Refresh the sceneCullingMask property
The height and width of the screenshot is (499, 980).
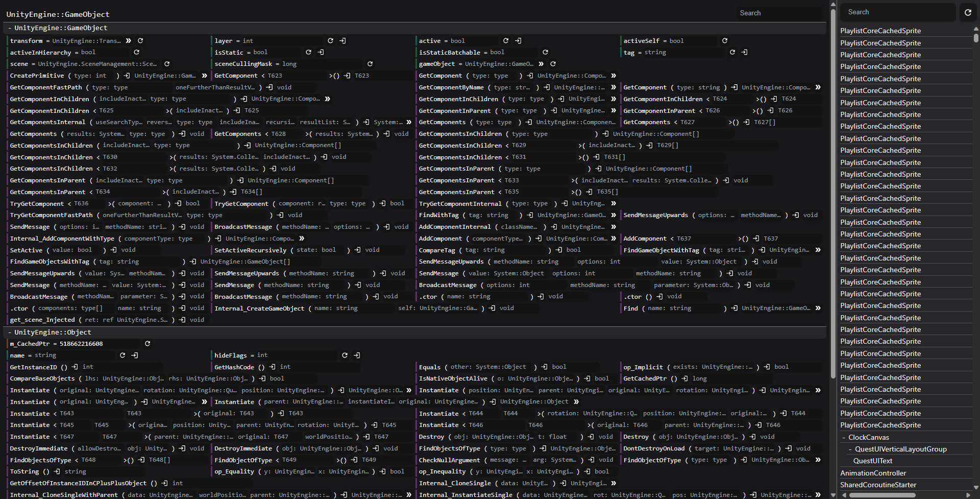pyautogui.click(x=370, y=64)
